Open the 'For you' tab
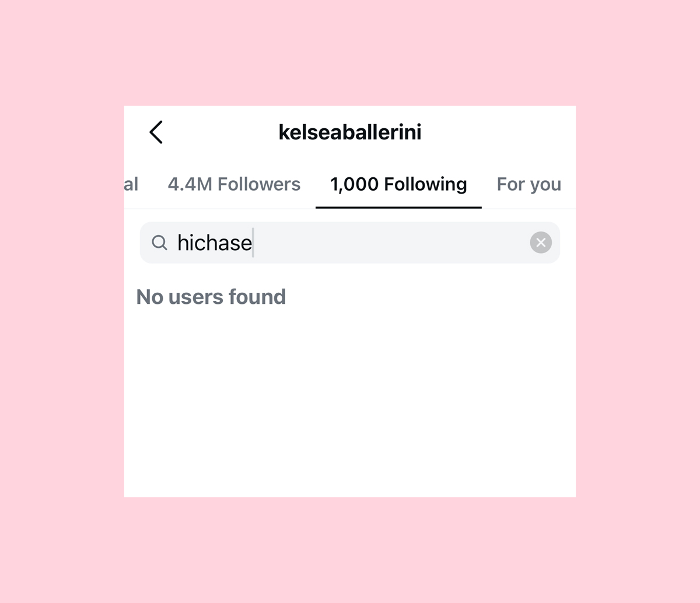Image resolution: width=700 pixels, height=603 pixels. pyautogui.click(x=528, y=184)
